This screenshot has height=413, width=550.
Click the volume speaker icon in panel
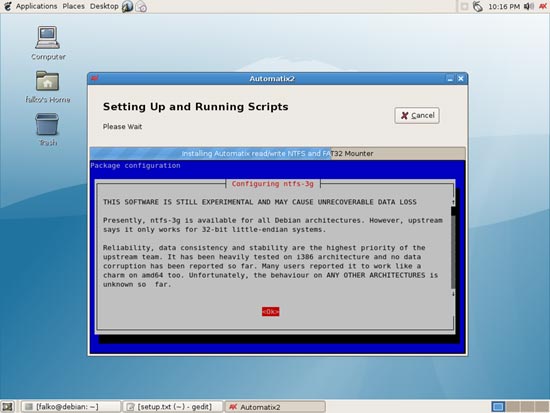pos(529,6)
